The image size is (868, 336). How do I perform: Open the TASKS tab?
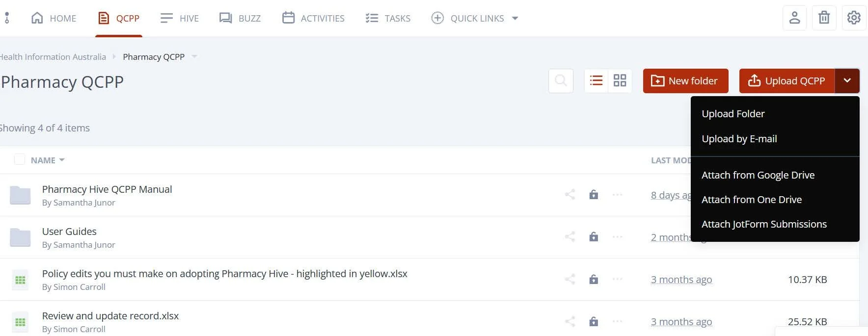(x=388, y=18)
